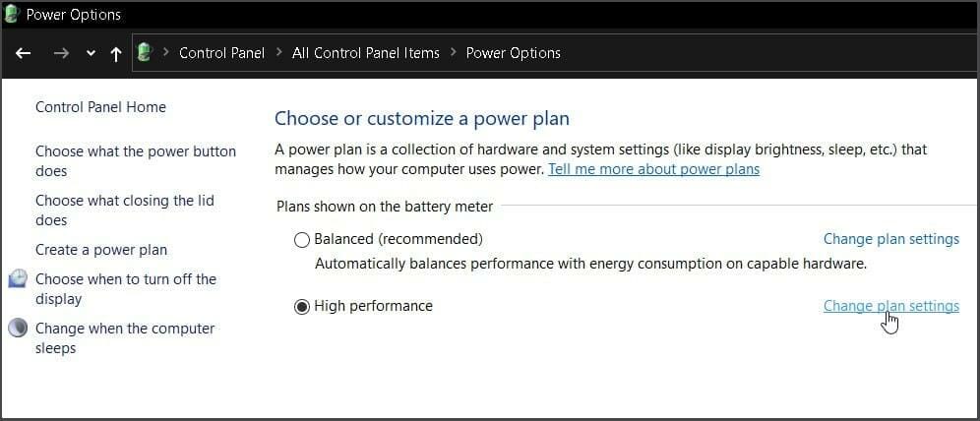Open Change plan settings for Balanced
The image size is (980, 421).
coord(891,239)
